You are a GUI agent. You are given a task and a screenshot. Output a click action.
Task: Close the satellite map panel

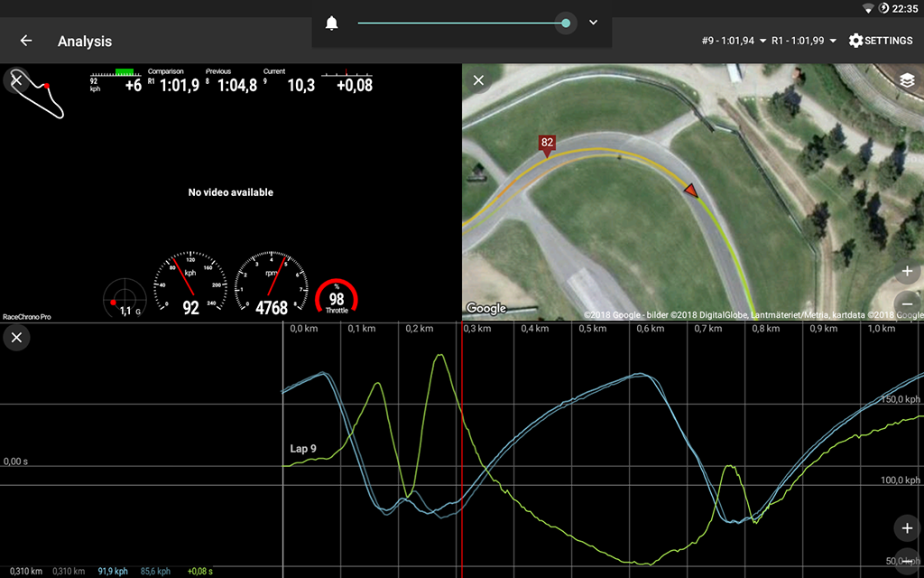479,80
